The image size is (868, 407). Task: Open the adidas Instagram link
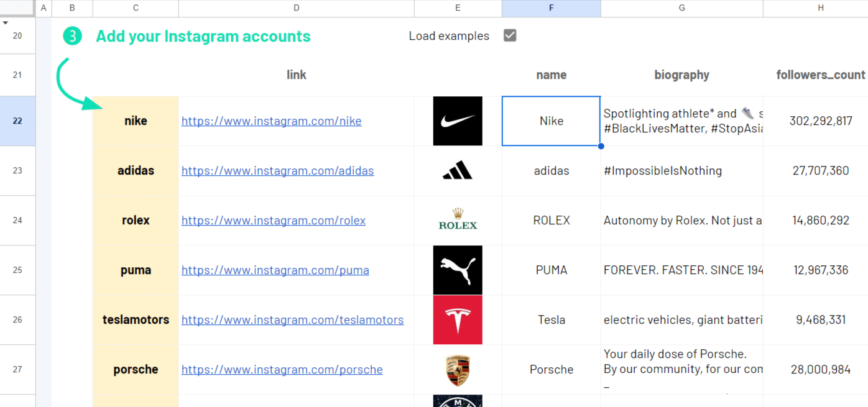pyautogui.click(x=277, y=171)
